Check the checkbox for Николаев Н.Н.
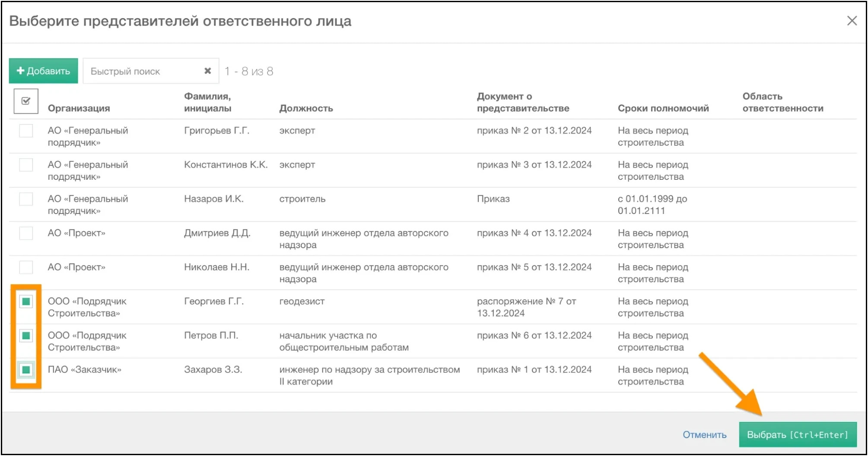This screenshot has width=868, height=456. 25,267
